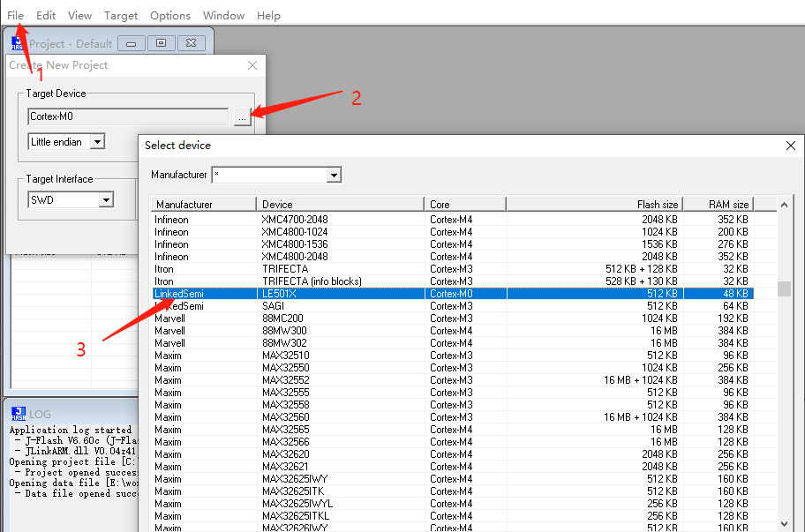Restore the Project - Default window
The image size is (805, 532).
[162, 43]
